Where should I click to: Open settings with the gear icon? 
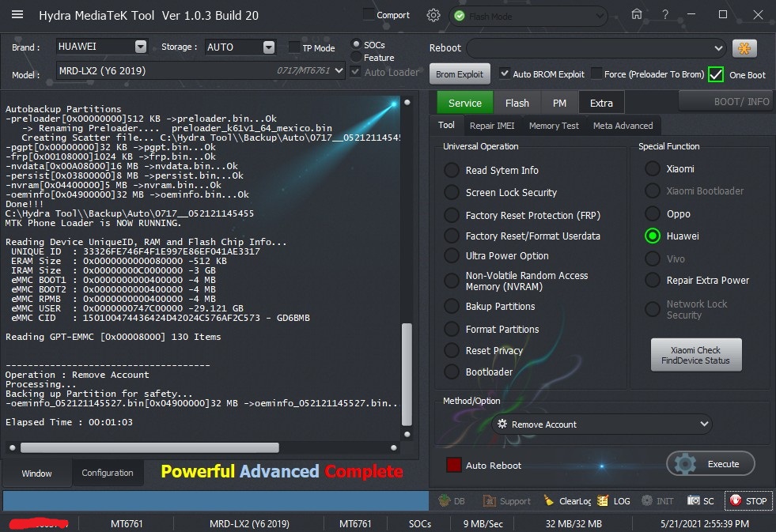pos(433,15)
